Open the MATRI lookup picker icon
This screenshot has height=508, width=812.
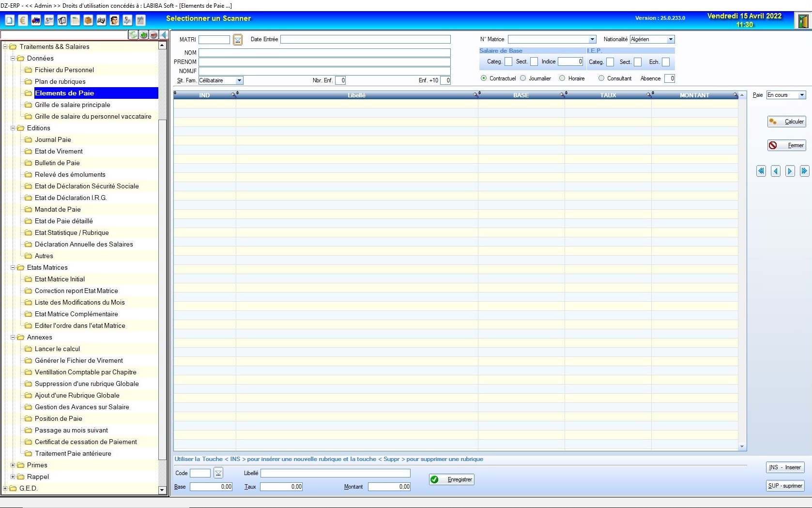238,40
